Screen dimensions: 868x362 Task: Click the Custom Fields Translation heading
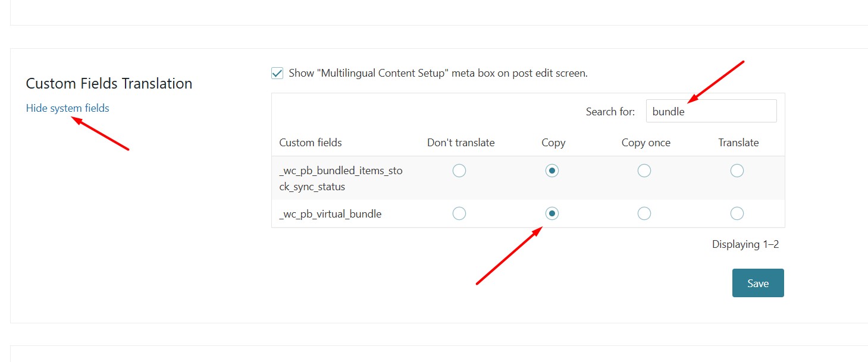(x=109, y=84)
